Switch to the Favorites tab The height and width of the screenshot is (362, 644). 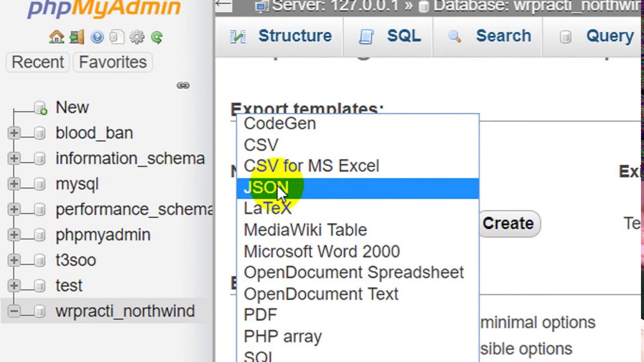112,62
